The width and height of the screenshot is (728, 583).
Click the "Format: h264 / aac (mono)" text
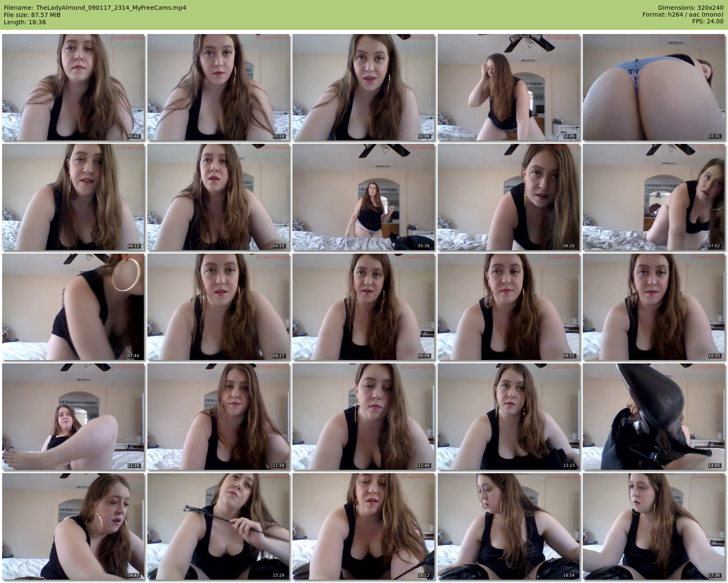[683, 15]
